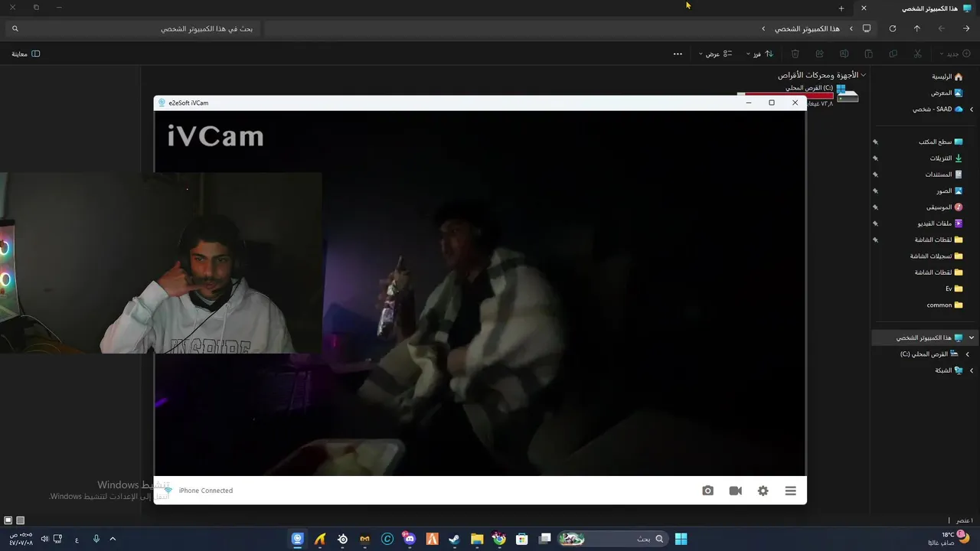Toggle the معاينة preview pane
The width and height of the screenshot is (980, 551).
pos(25,54)
